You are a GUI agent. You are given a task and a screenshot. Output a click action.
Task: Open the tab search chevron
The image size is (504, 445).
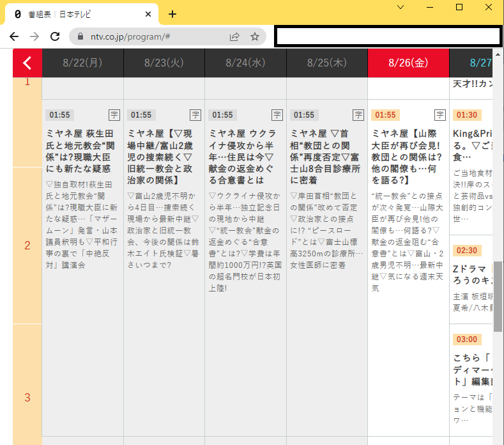pyautogui.click(x=401, y=7)
